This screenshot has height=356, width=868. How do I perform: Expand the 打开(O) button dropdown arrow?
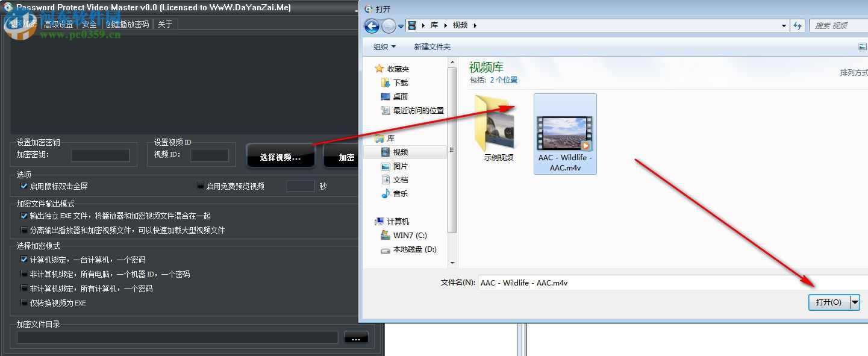coord(855,302)
